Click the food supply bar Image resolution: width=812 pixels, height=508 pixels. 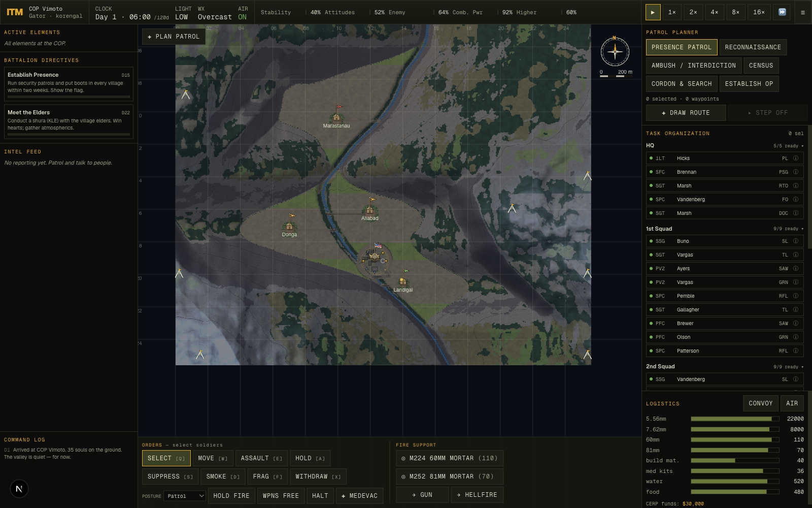735,492
